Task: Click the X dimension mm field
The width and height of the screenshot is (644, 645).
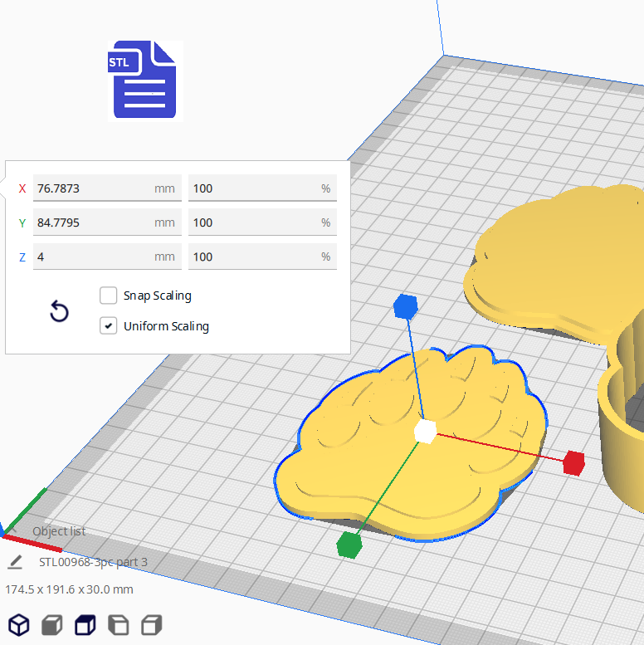Action: [x=93, y=188]
